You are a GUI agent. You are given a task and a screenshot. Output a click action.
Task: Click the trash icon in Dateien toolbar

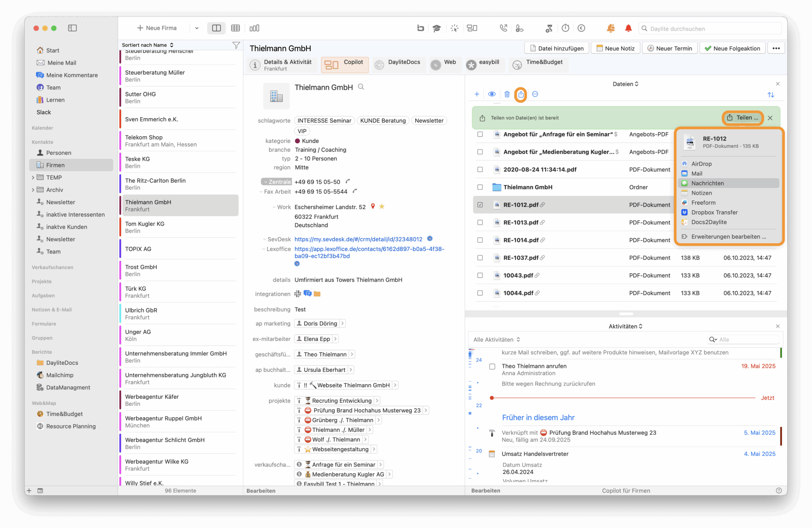click(507, 94)
